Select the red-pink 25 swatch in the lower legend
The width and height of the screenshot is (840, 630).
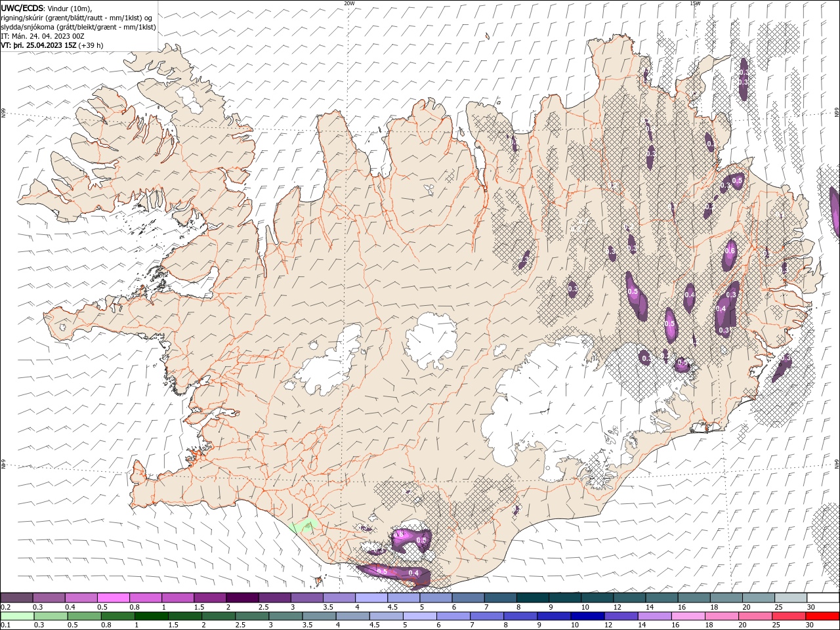[789, 616]
